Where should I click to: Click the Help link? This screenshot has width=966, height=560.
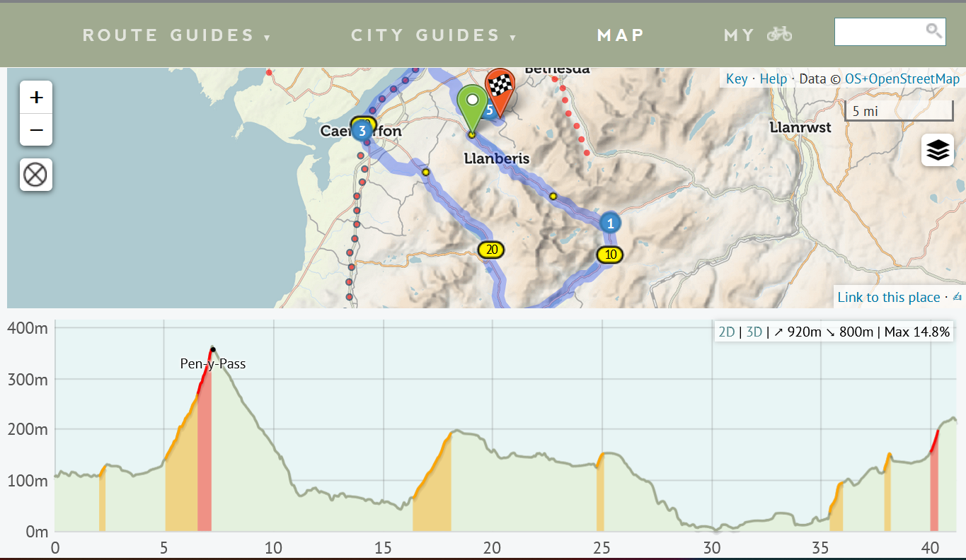click(773, 78)
